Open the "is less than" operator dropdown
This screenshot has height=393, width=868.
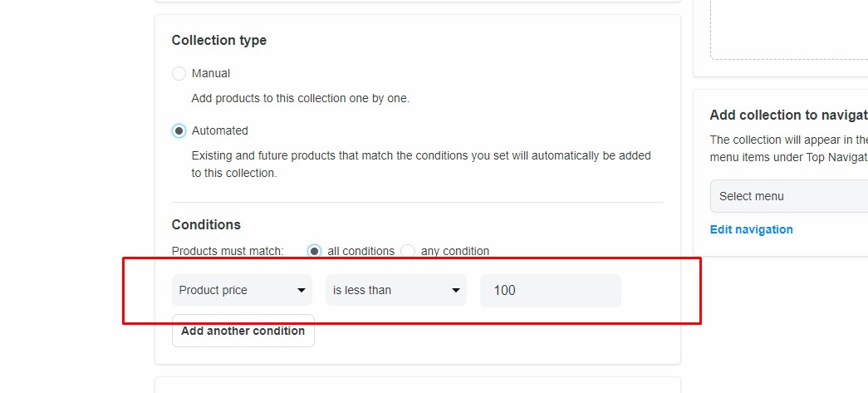coord(395,291)
